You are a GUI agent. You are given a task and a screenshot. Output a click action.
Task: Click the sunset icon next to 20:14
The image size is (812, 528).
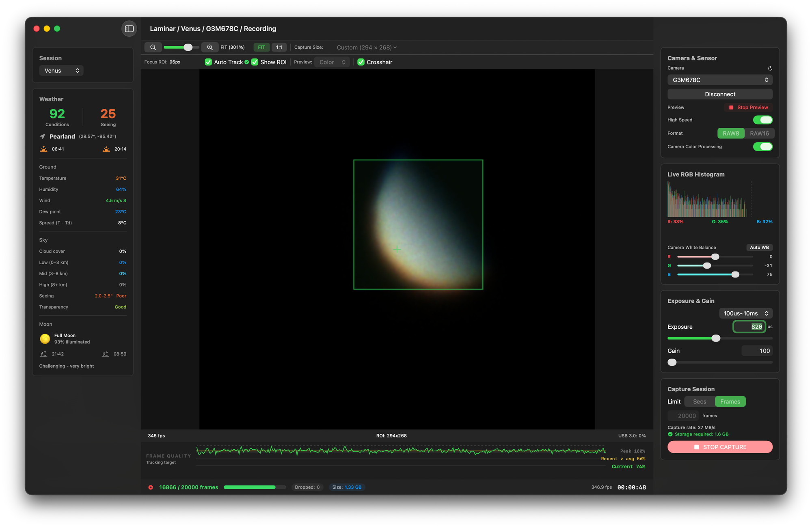point(106,149)
